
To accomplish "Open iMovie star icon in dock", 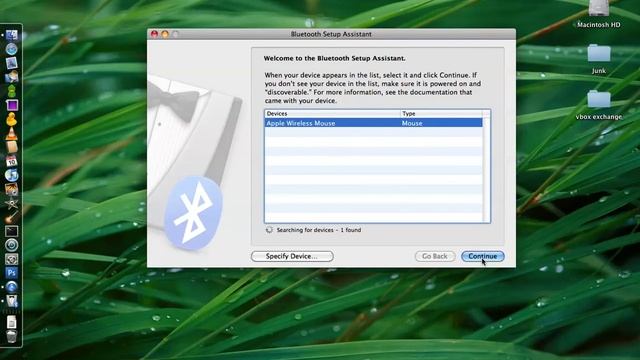I will pos(11,203).
